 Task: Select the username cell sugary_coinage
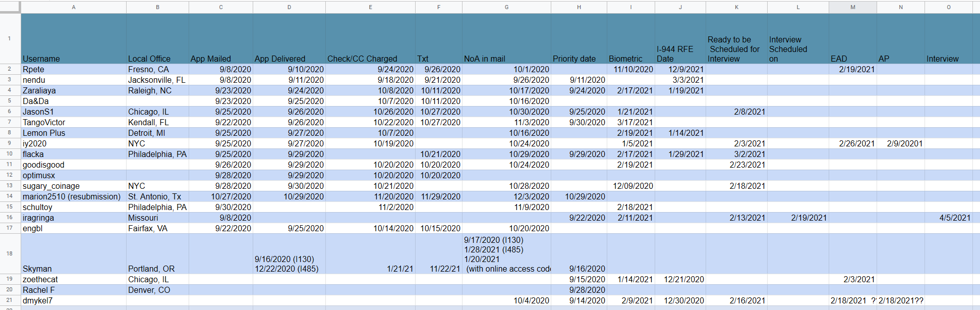coord(74,186)
